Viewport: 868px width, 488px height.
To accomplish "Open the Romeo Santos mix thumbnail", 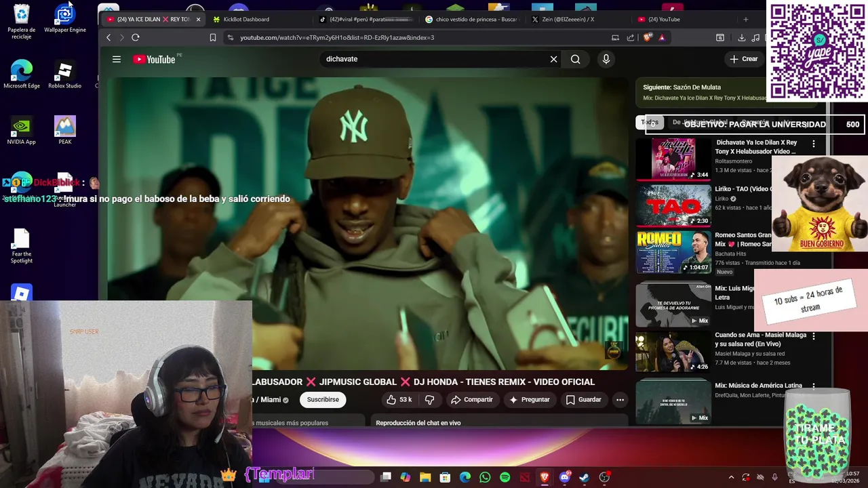I will coord(673,251).
